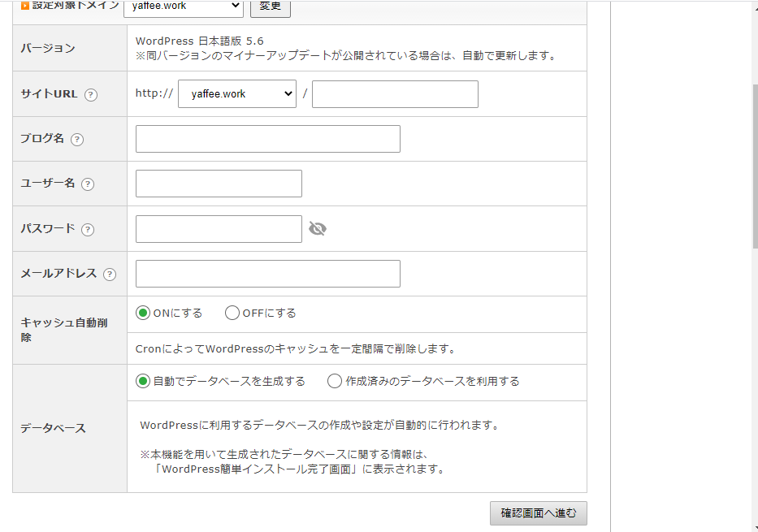
Task: Click help icon next to サイトURL
Action: [91, 94]
